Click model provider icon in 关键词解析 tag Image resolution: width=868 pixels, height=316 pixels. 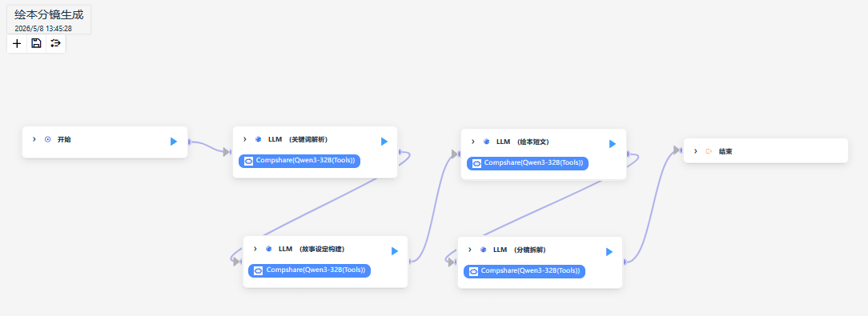click(x=248, y=161)
